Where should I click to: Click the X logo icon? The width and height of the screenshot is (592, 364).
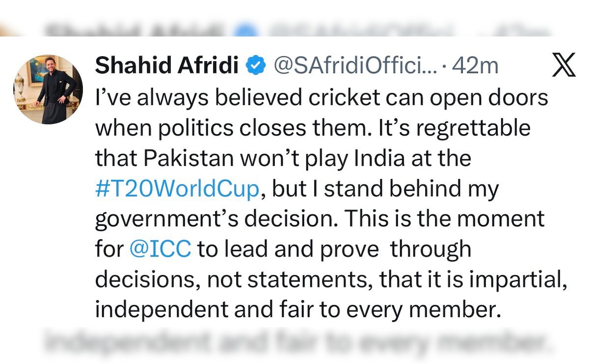click(x=564, y=66)
